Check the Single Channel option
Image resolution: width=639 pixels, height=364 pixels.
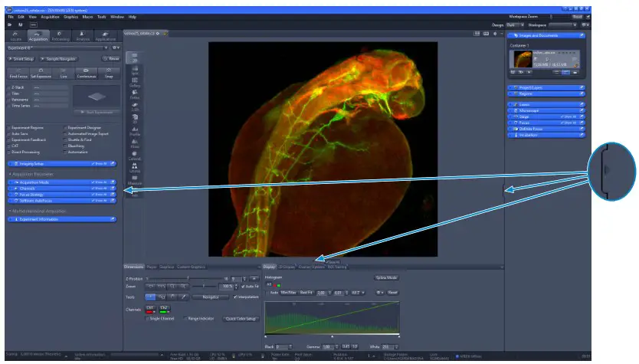coord(147,319)
